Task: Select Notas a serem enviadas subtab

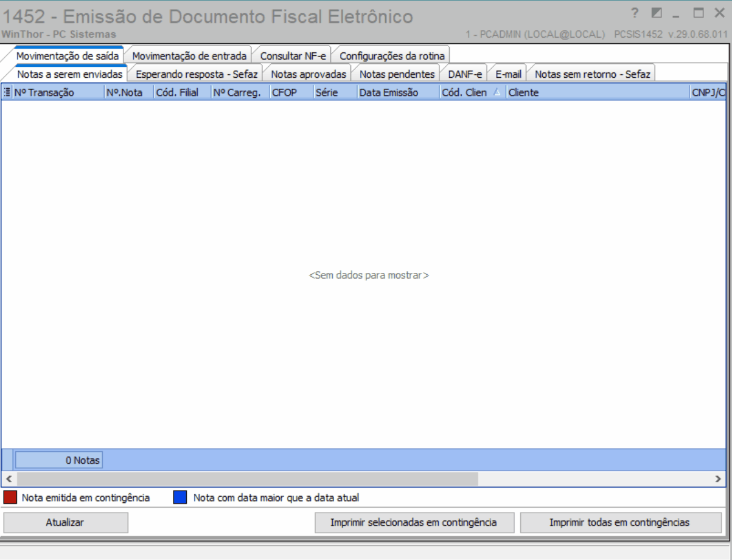Action: click(x=70, y=74)
